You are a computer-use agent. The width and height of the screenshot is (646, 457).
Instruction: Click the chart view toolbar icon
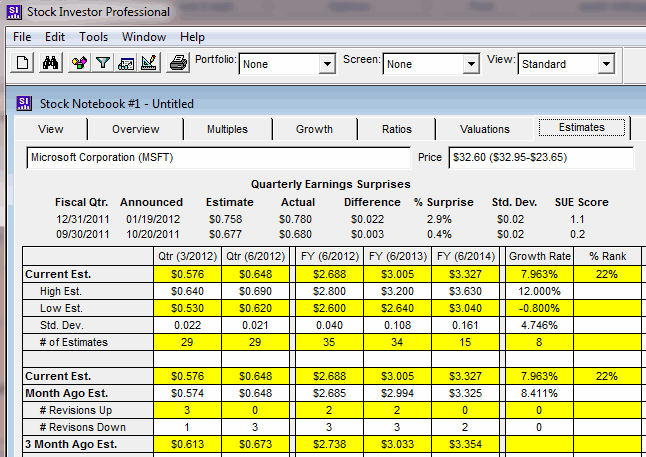point(126,64)
